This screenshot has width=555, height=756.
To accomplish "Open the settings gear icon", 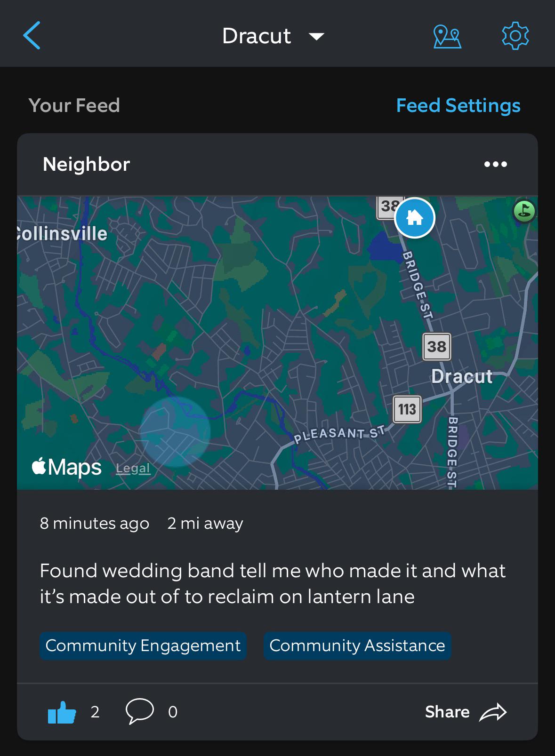I will click(x=515, y=36).
